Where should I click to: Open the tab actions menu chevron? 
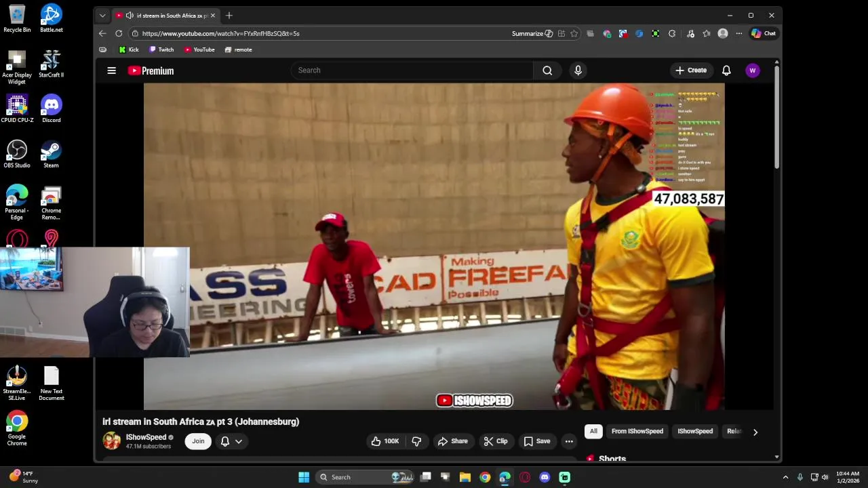(x=102, y=16)
